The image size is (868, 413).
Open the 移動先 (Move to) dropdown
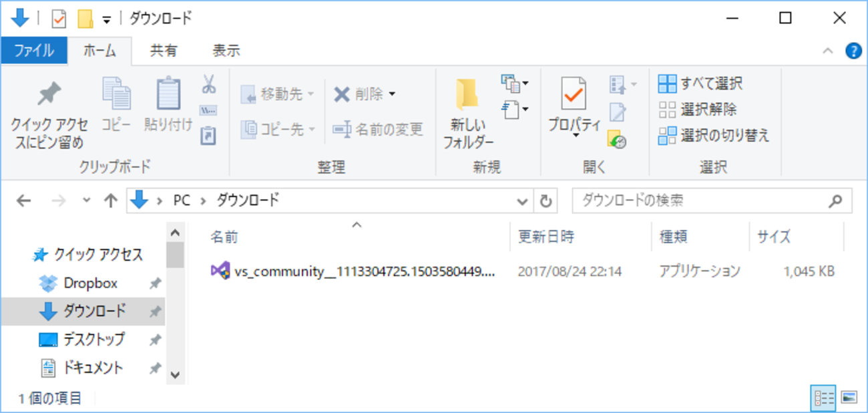pos(277,95)
